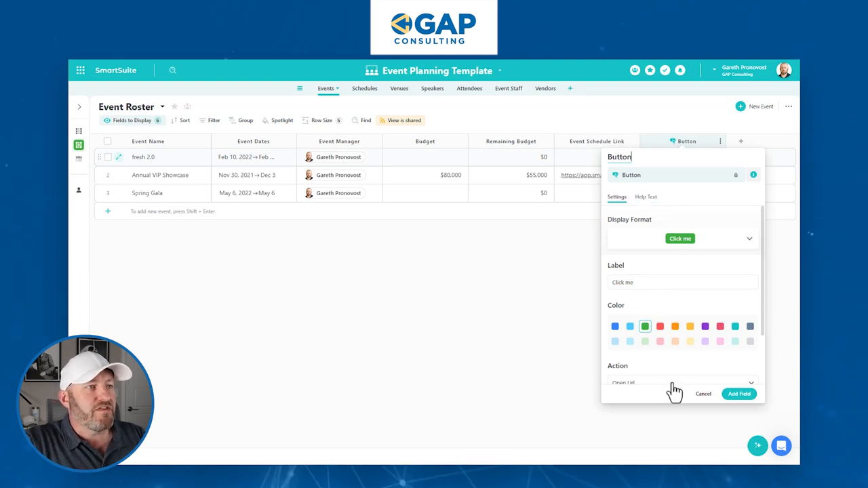Switch to the Schedules tab

click(x=364, y=88)
